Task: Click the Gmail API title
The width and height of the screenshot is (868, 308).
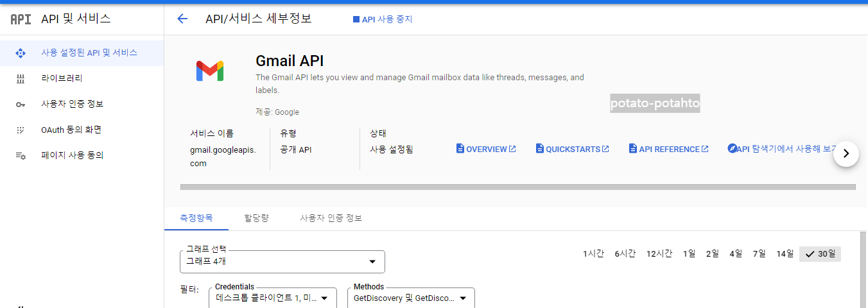Action: click(290, 61)
